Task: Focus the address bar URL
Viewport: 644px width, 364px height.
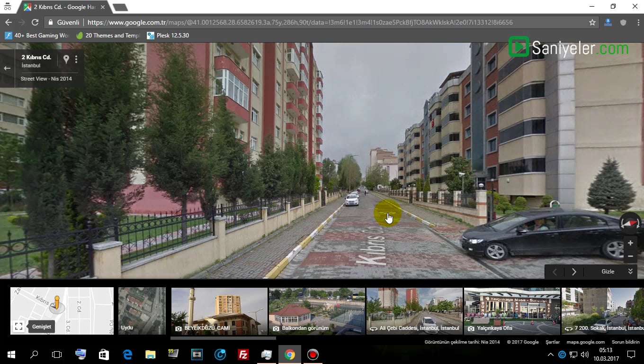Action: pos(300,22)
